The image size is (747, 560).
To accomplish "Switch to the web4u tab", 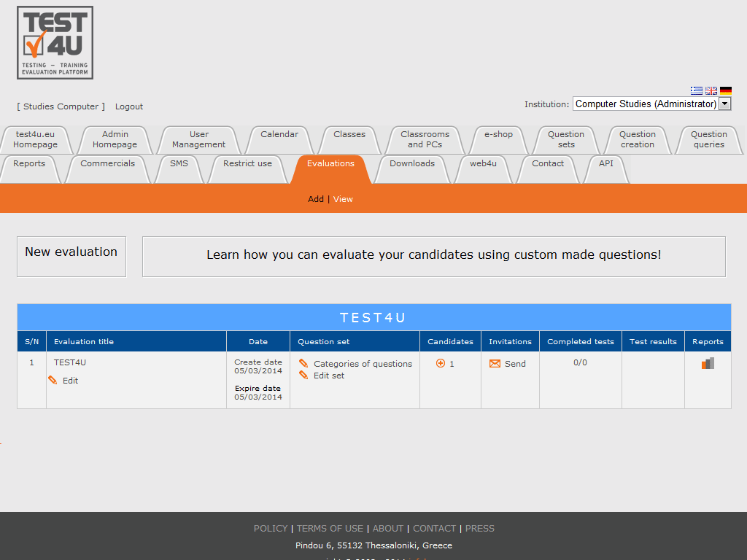I will pyautogui.click(x=483, y=169).
